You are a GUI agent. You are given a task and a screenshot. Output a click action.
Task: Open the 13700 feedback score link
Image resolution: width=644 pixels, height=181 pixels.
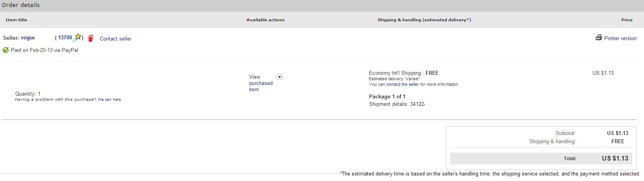click(x=65, y=38)
